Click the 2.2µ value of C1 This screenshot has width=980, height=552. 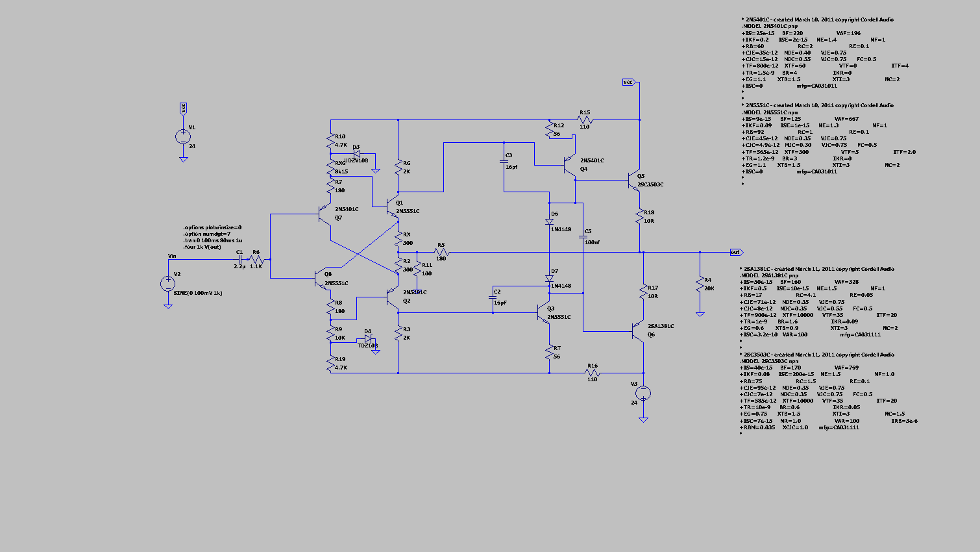[240, 266]
